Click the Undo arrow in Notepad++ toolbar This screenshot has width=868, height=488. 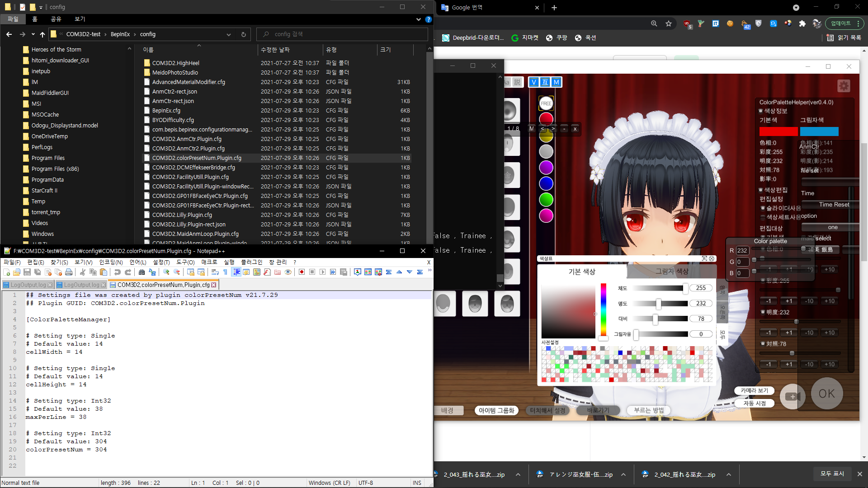118,272
